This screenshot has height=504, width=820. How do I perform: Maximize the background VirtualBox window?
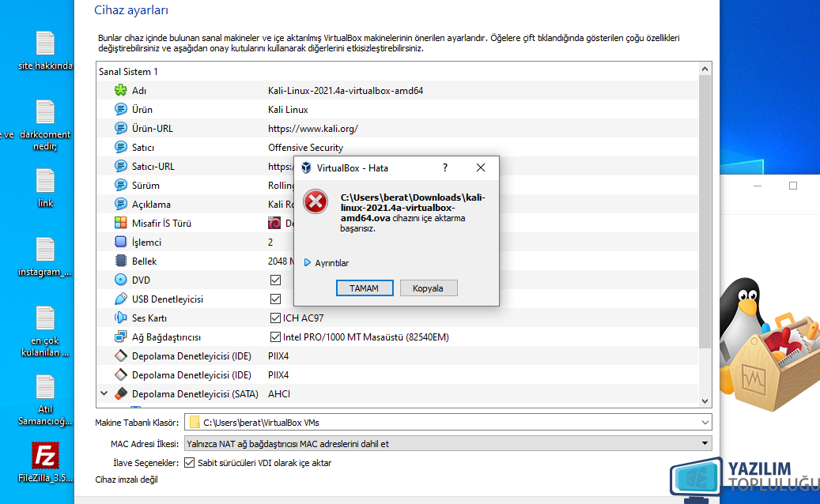coord(793,186)
